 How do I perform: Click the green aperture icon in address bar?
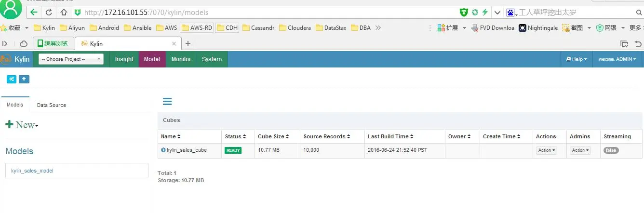click(475, 12)
